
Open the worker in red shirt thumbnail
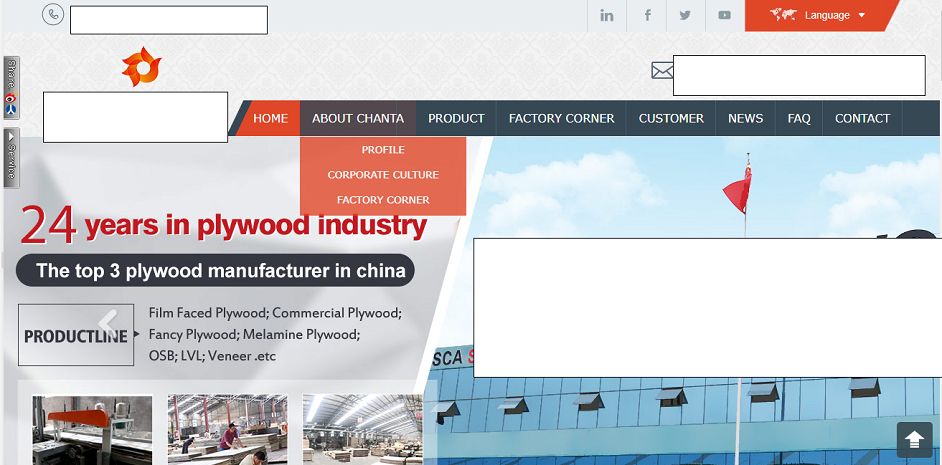click(x=228, y=430)
